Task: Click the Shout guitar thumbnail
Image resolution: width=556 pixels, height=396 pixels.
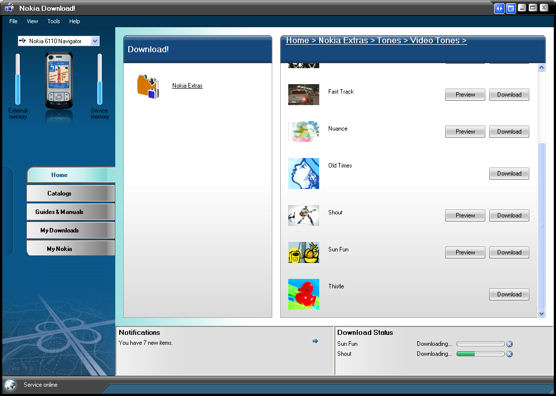Action: (304, 215)
